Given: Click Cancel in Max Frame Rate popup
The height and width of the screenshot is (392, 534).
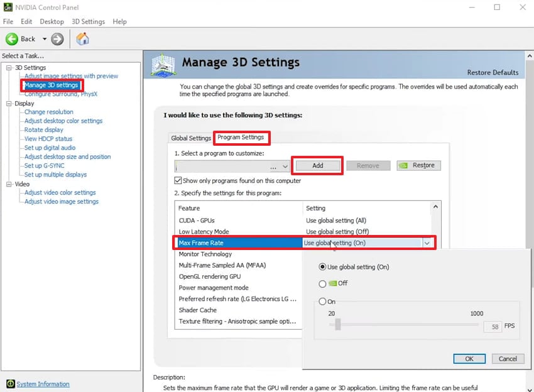Looking at the screenshot, I should pos(508,359).
